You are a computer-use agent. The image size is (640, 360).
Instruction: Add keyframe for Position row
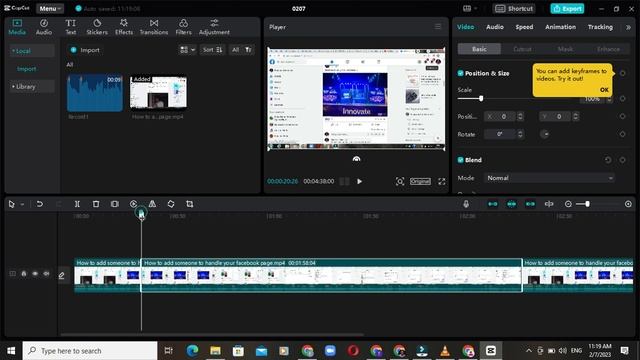coord(622,116)
